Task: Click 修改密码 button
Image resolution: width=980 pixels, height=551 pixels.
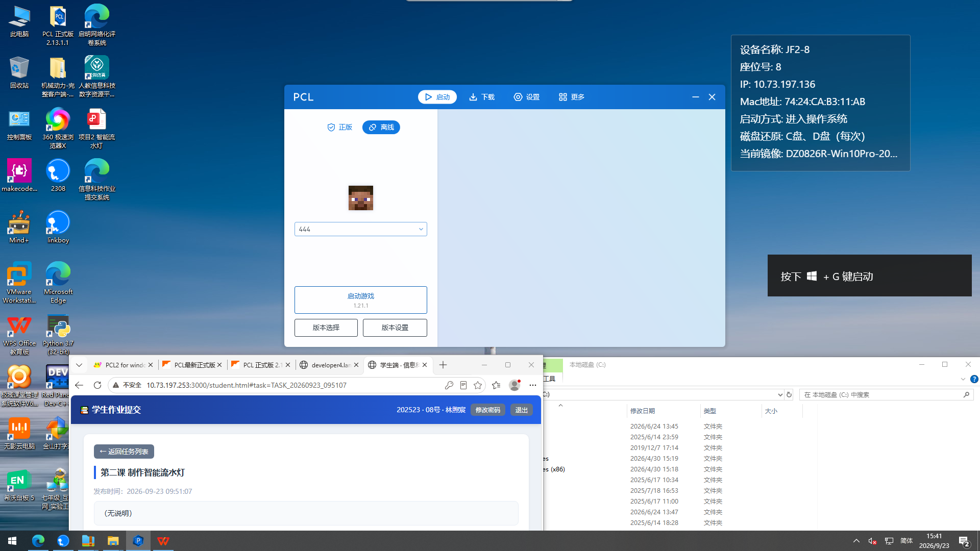Action: 488,410
